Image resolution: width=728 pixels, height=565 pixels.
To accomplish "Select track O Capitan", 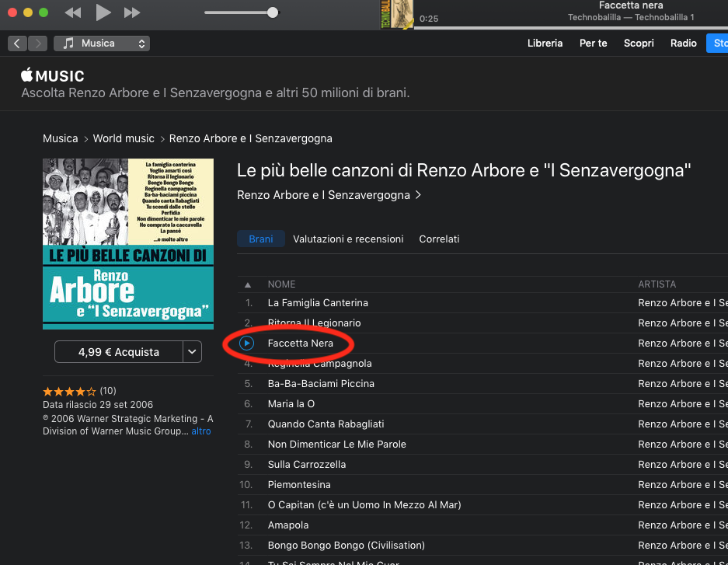I will tap(364, 504).
